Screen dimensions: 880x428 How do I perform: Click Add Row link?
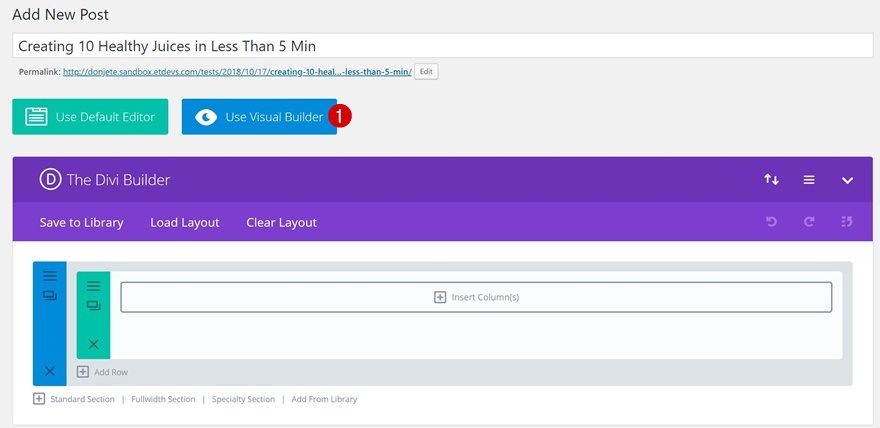[x=111, y=372]
